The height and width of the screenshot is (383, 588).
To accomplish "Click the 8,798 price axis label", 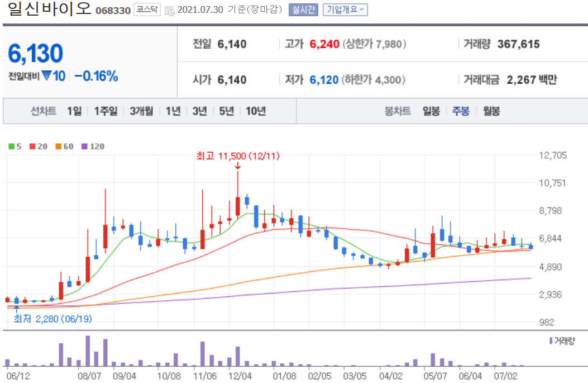I will point(551,211).
